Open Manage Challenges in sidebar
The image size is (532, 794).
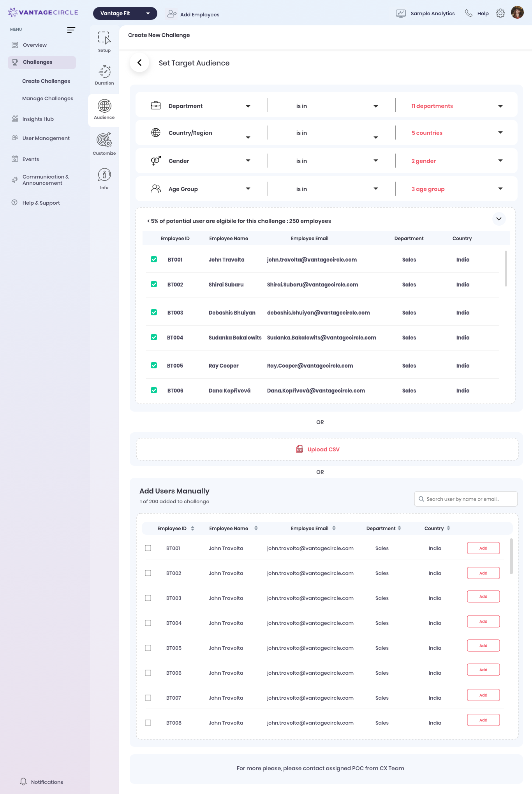coord(48,99)
